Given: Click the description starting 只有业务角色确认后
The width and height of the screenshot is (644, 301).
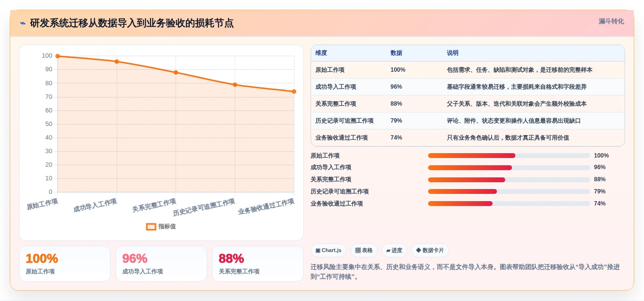Looking at the screenshot, I should [508, 138].
